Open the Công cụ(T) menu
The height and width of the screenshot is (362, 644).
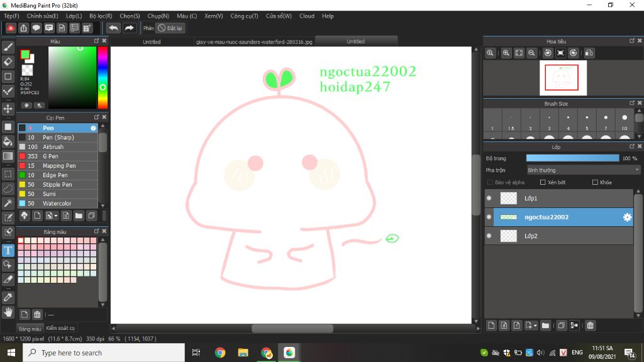[244, 16]
